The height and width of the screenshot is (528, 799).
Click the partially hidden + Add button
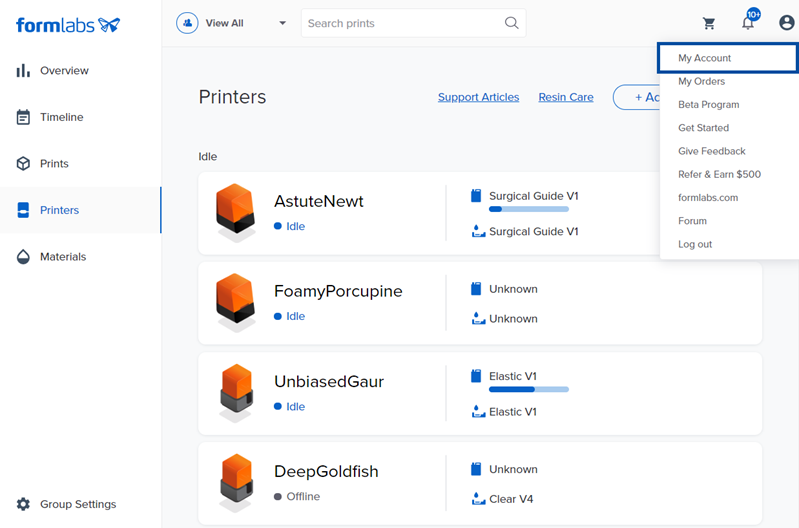point(636,97)
